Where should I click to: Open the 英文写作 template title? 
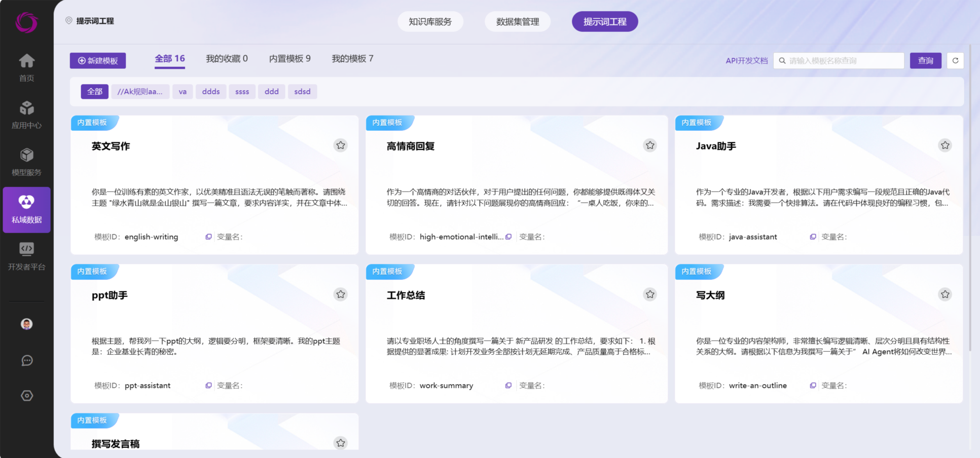pos(111,146)
